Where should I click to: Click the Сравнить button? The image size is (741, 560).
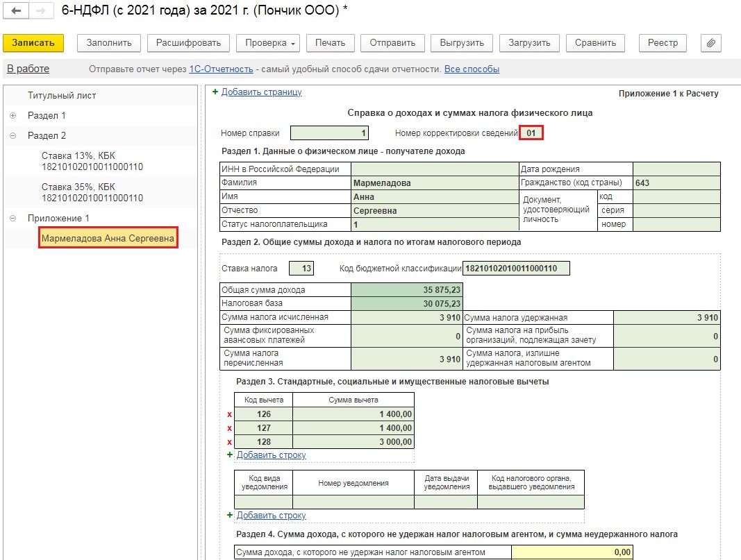(x=595, y=43)
